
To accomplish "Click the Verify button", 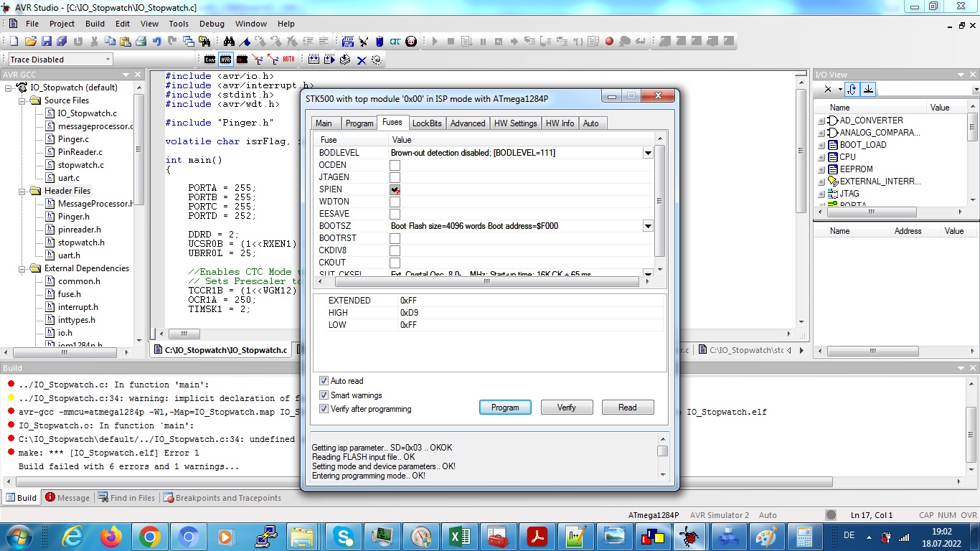I will [x=566, y=408].
